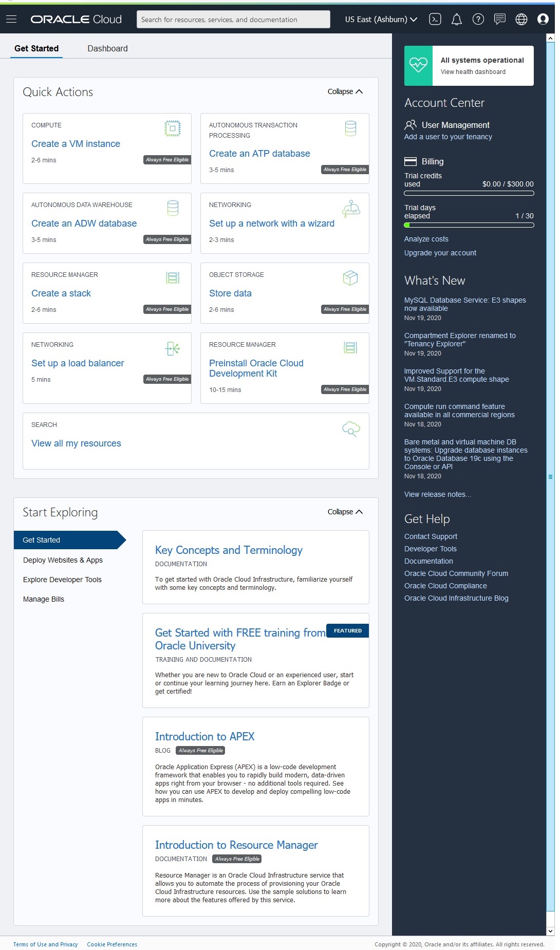560x950 pixels.
Task: Open Set up a network with a wizard
Action: 272,223
